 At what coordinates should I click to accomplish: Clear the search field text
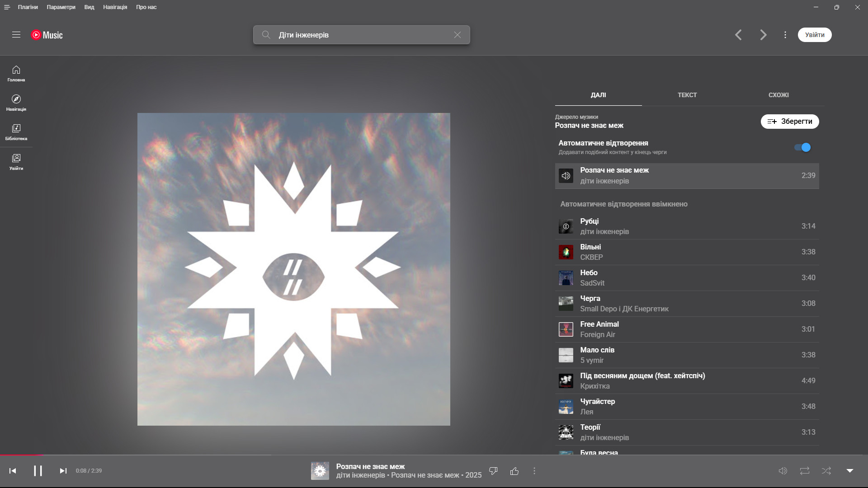pyautogui.click(x=458, y=35)
